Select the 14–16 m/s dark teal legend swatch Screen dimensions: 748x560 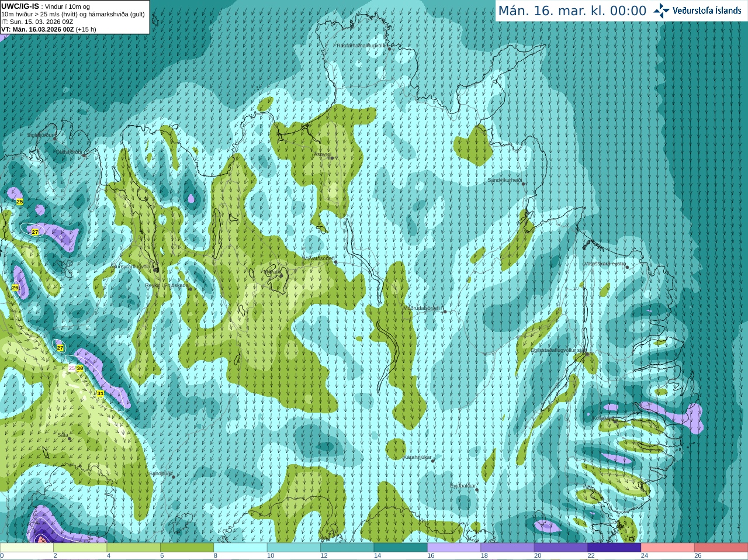tap(401, 548)
